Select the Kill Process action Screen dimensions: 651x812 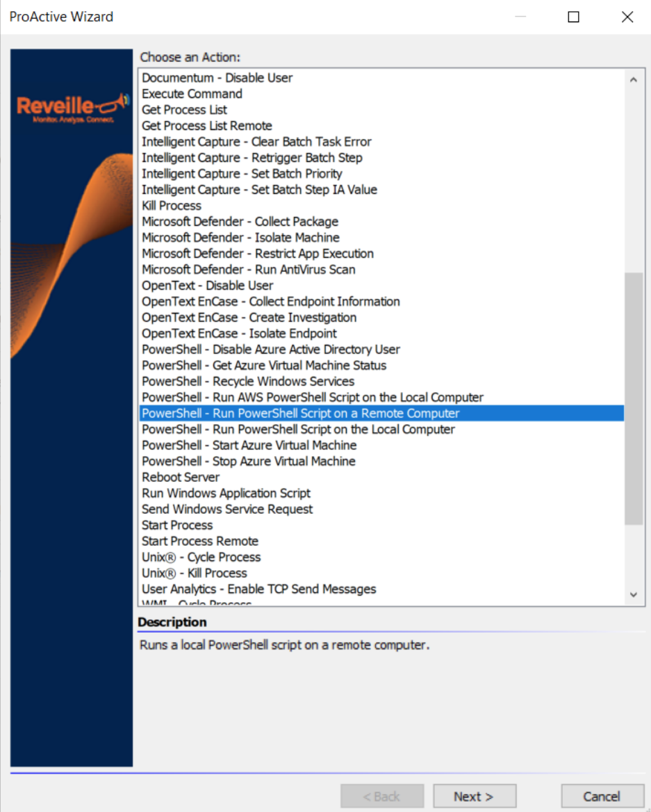pyautogui.click(x=381, y=206)
